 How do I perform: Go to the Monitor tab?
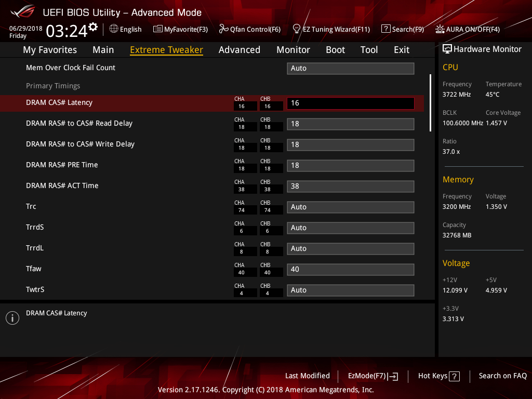pos(293,50)
